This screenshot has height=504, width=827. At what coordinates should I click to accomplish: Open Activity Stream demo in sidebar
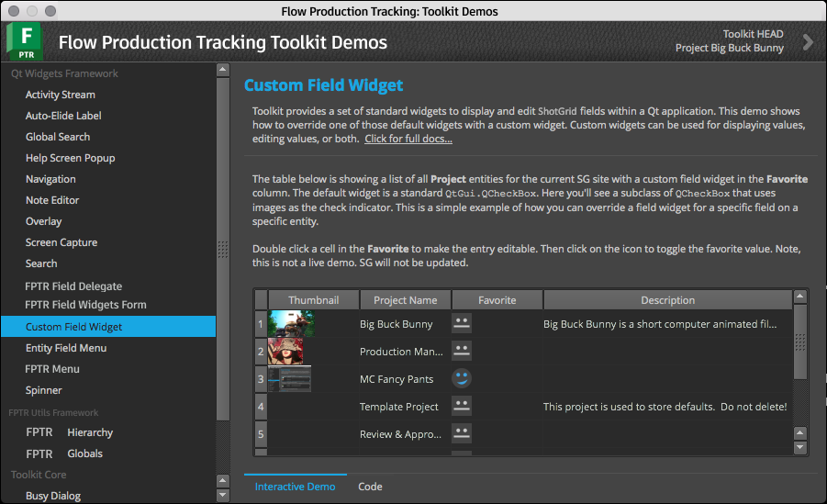61,95
